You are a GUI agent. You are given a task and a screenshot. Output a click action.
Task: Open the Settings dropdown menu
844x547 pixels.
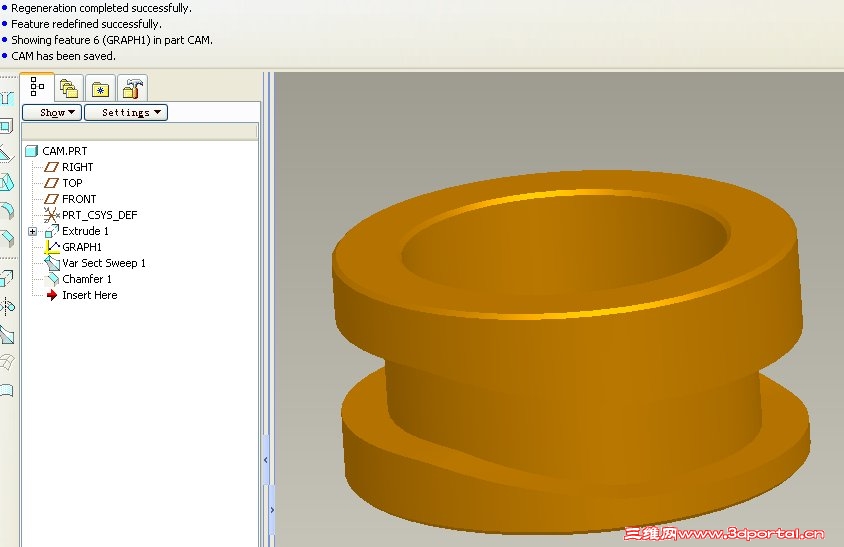coord(126,113)
